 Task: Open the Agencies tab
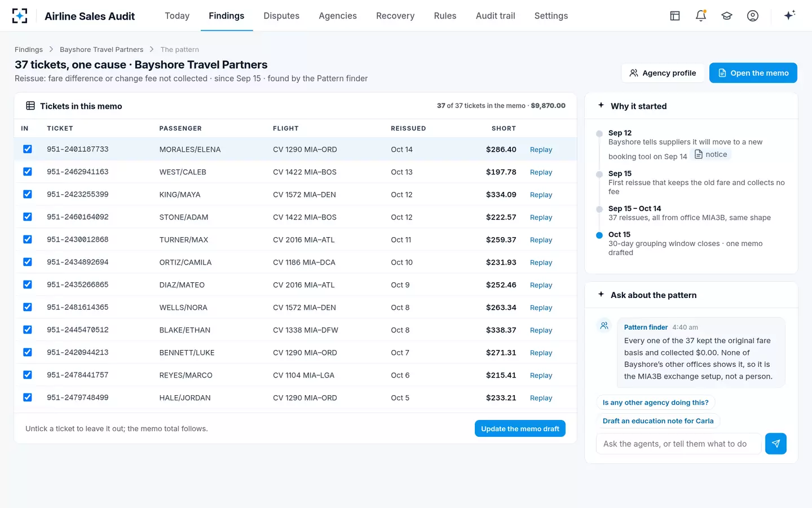pos(338,16)
